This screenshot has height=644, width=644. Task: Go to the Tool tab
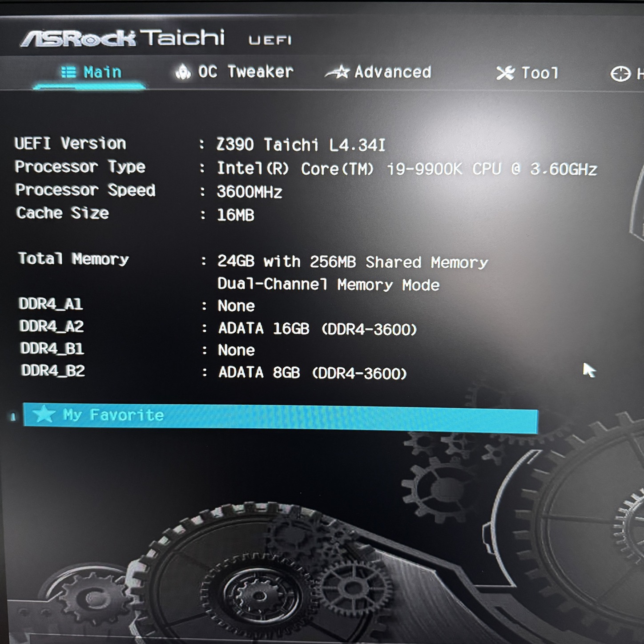[x=527, y=73]
